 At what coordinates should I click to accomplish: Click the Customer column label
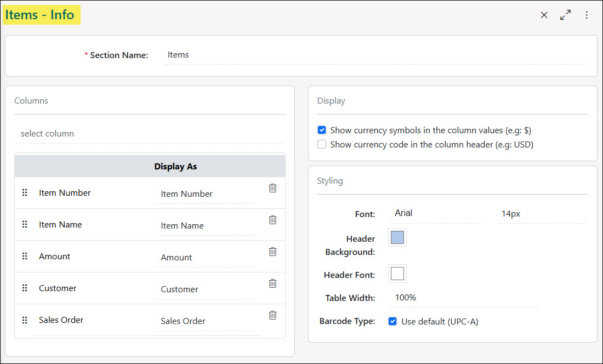point(58,288)
